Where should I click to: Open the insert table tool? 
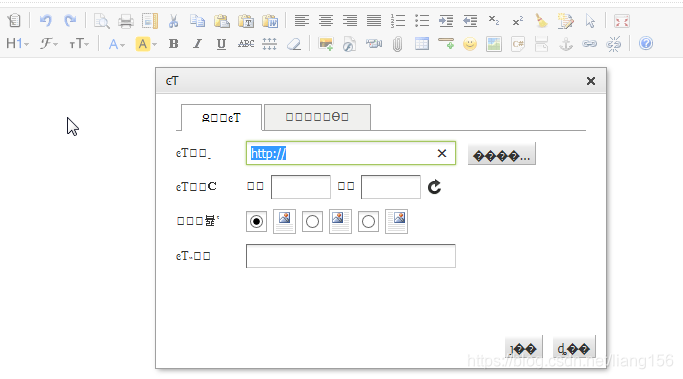(x=422, y=44)
